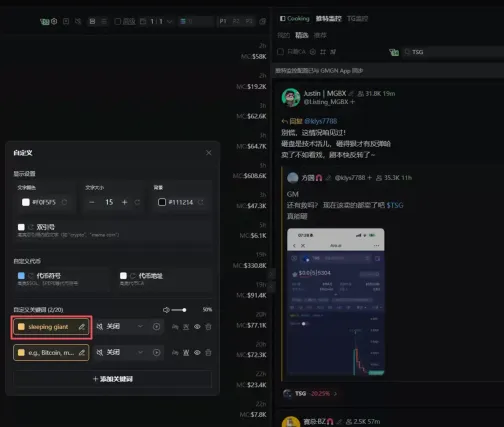Click the pencil icon in 'e.g., Bitcoin' row
Image resolution: width=504 pixels, height=427 pixels.
82,353
